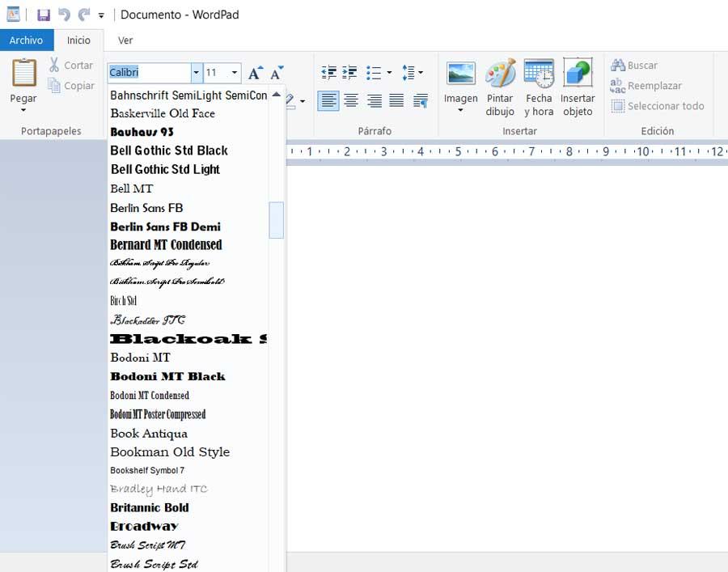
Task: Open the highlight color dropdown arrow
Action: [x=303, y=101]
